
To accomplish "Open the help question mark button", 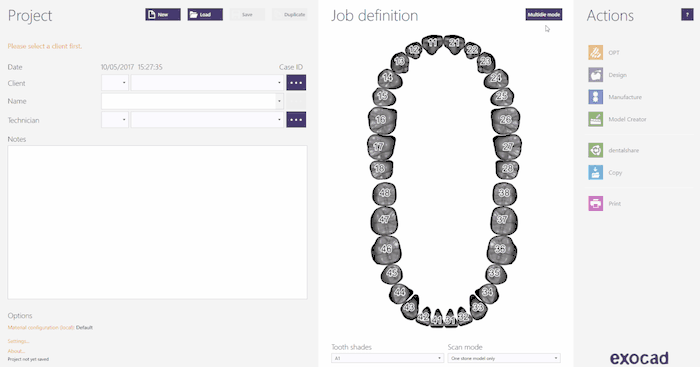I will tap(687, 15).
